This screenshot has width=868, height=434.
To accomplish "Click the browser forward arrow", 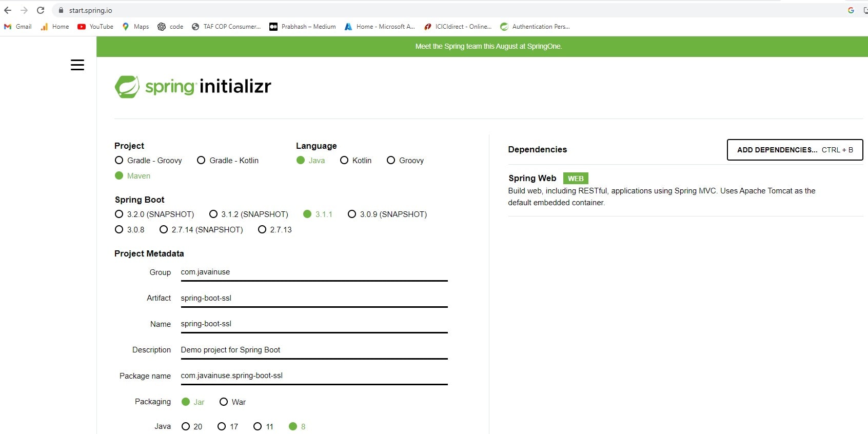I will [24, 10].
